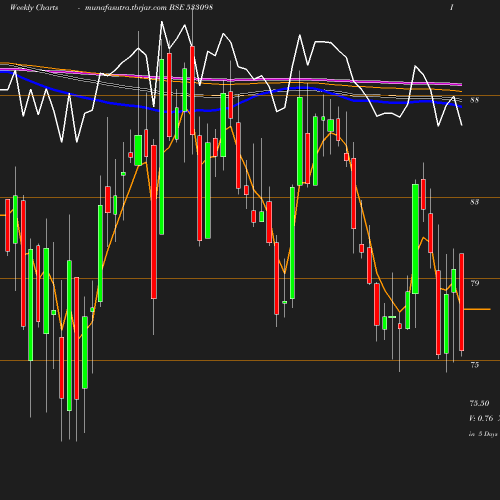Screen dimensions: 500x500
Task: Click the 83 price axis label
Action: coord(474,202)
